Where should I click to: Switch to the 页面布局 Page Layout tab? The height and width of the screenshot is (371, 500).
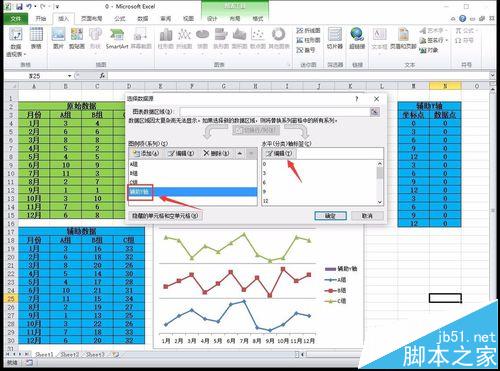[x=91, y=19]
